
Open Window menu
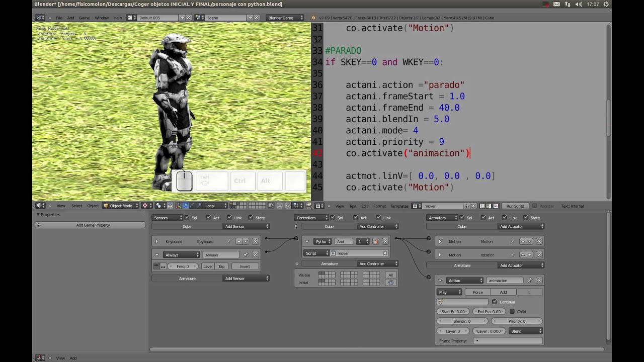[102, 18]
